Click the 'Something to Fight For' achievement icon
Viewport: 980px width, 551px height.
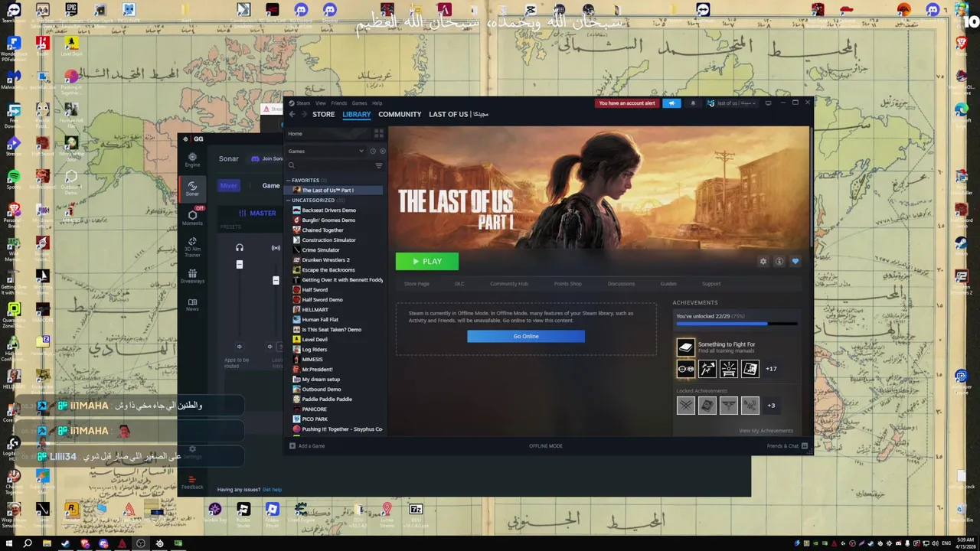tap(685, 347)
